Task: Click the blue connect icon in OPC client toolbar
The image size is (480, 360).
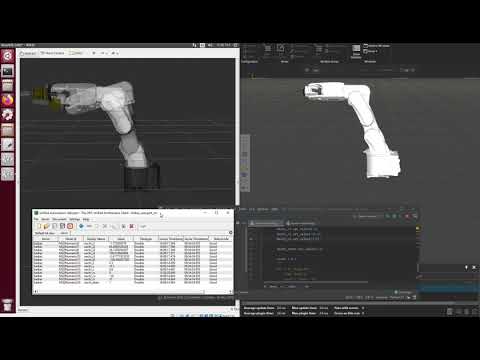Action: pyautogui.click(x=81, y=226)
